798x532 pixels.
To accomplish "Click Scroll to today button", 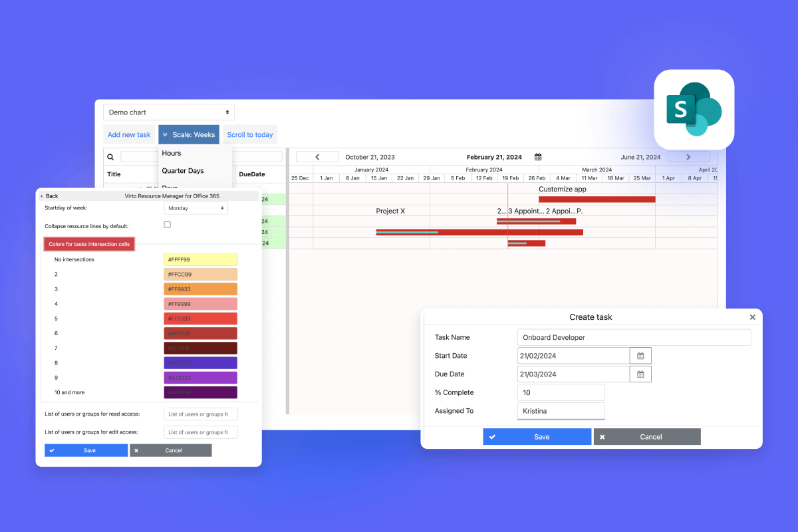I will (x=250, y=134).
